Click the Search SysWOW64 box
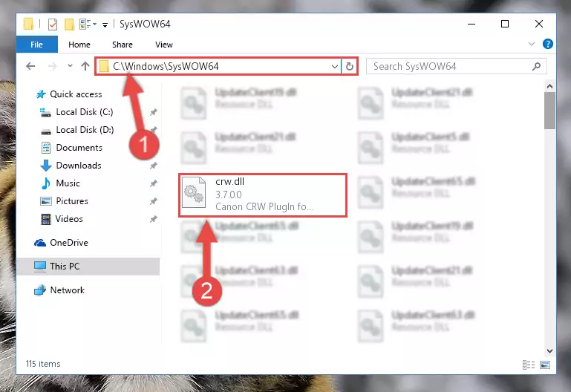The width and height of the screenshot is (571, 392). (x=456, y=66)
